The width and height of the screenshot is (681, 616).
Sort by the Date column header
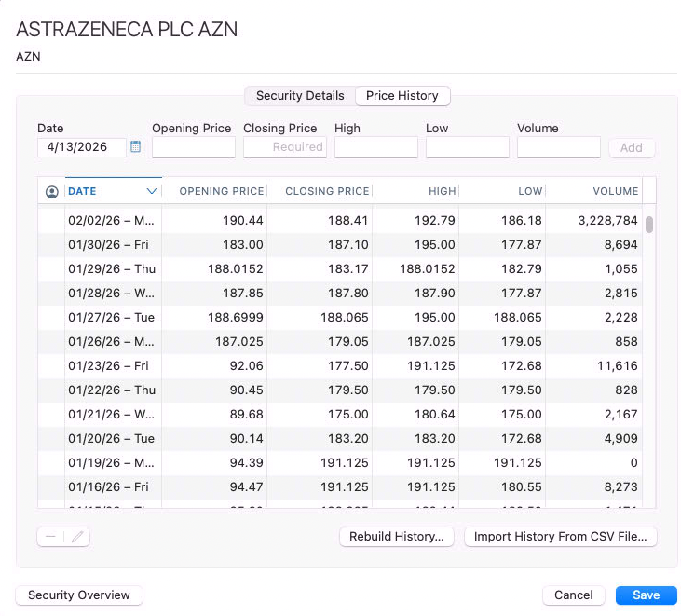click(114, 191)
